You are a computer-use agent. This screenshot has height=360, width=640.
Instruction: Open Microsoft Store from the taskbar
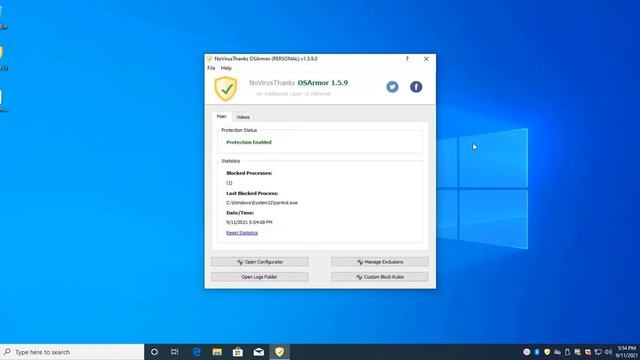pyautogui.click(x=238, y=352)
